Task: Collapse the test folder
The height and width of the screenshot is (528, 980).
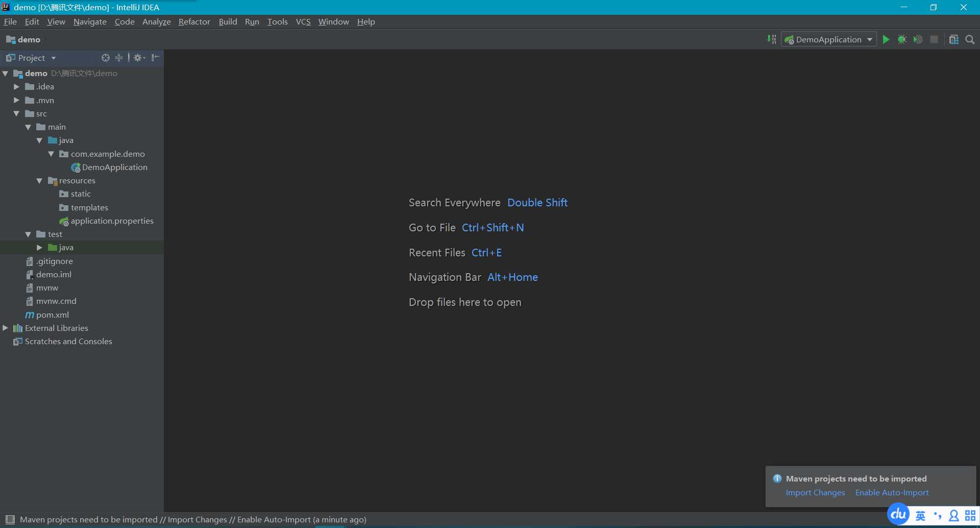Action: coord(28,234)
